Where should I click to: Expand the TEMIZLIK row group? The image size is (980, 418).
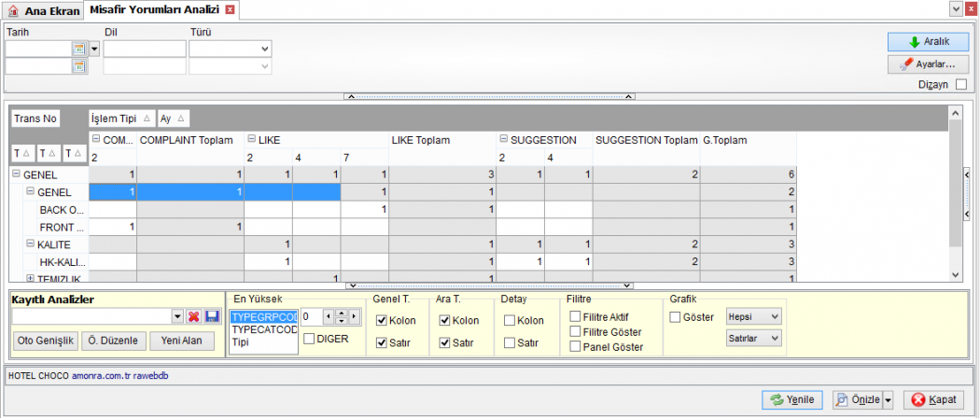click(x=31, y=277)
